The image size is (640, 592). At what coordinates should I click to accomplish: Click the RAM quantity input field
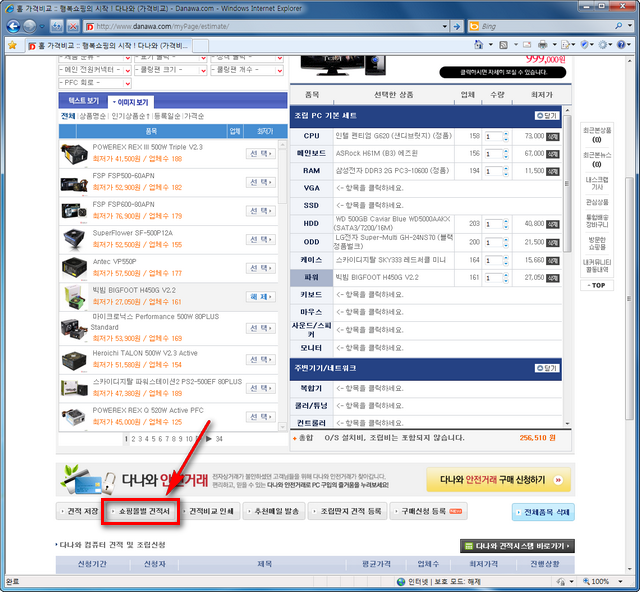[x=493, y=171]
